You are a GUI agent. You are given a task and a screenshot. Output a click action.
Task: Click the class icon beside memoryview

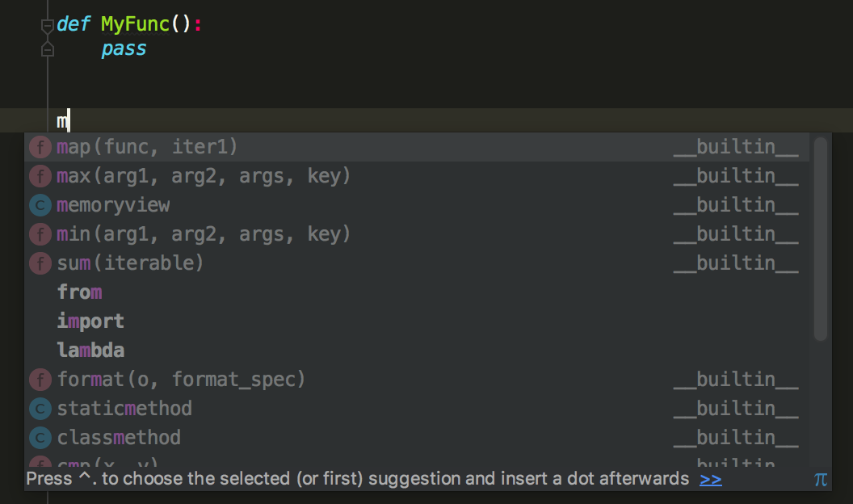(40, 205)
